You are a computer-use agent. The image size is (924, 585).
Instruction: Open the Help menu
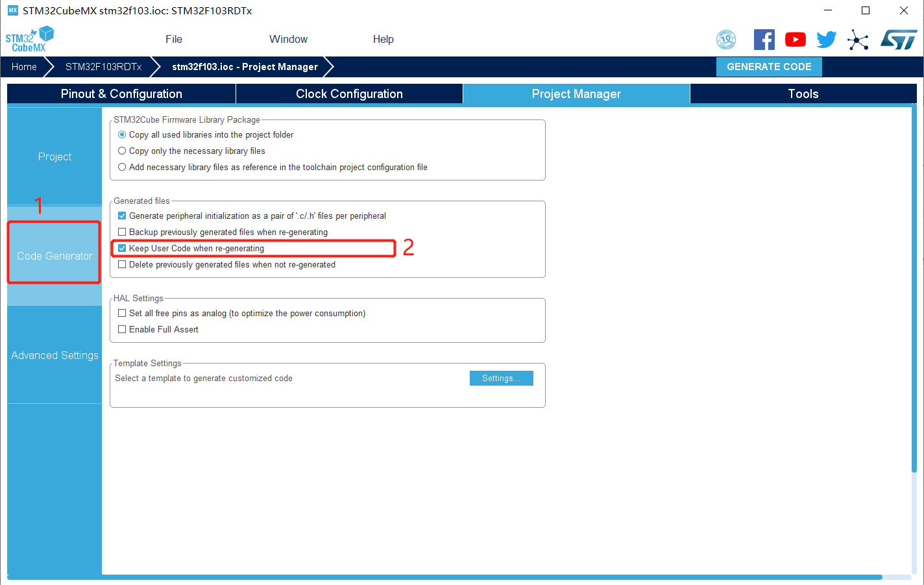pos(383,39)
